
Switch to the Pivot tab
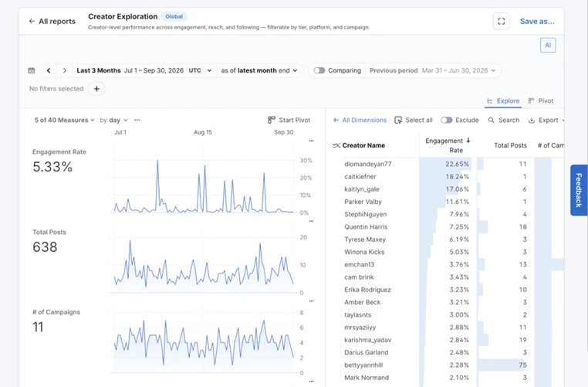coord(541,100)
